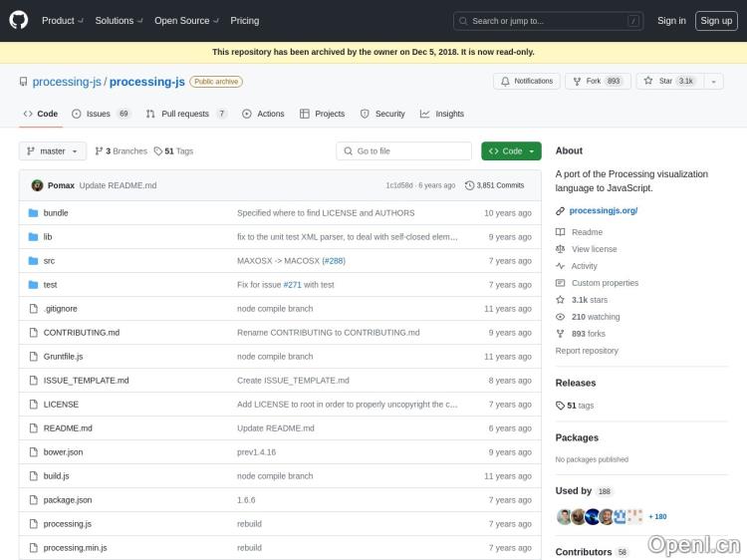
Task: Click + 180 more dependents link
Action: tap(657, 516)
